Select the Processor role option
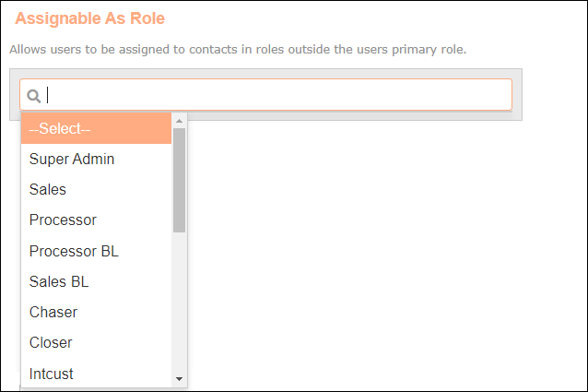Screen dimensions: 588x392 (97, 220)
